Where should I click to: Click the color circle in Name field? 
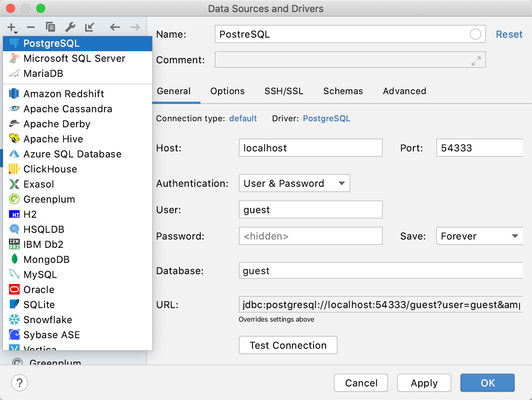(x=475, y=34)
